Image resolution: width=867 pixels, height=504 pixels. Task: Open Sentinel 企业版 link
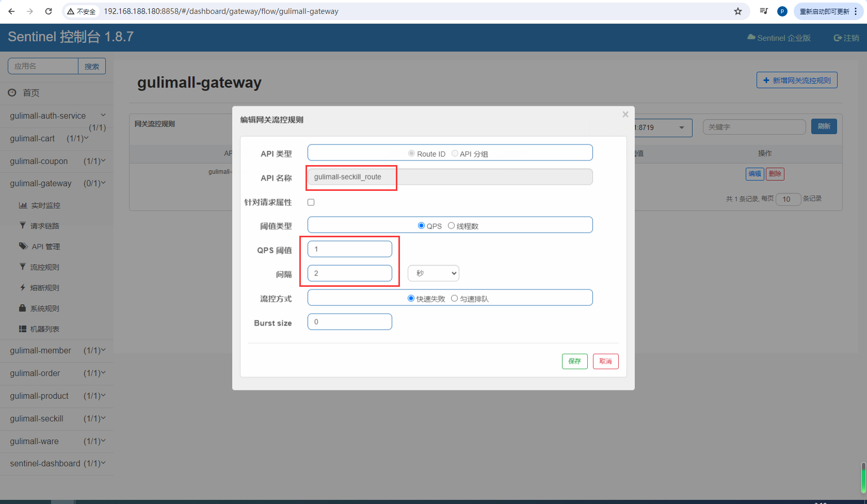[779, 38]
